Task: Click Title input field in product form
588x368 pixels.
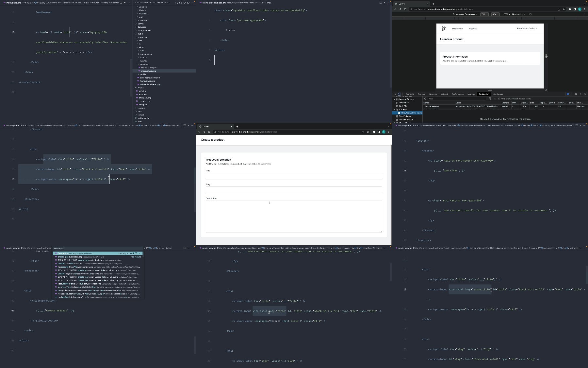Action: tap(294, 176)
